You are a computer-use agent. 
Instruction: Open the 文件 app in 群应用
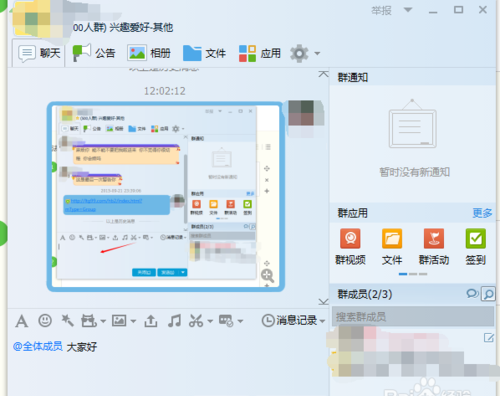click(x=392, y=247)
